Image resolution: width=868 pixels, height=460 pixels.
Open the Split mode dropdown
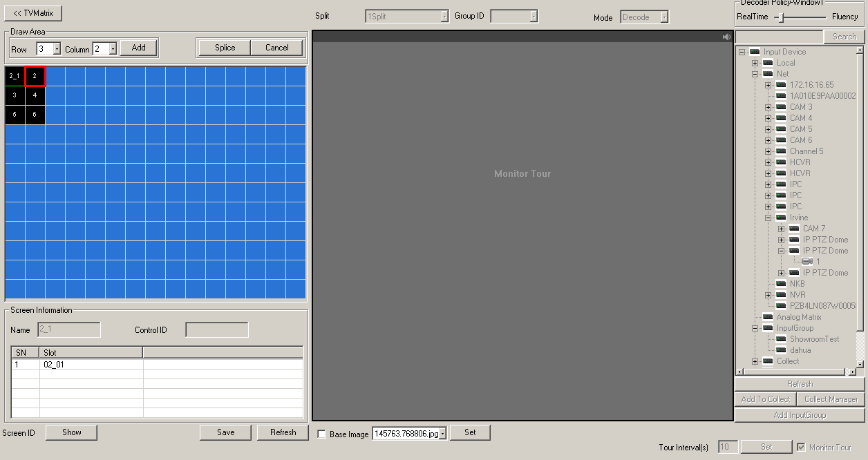pos(444,16)
